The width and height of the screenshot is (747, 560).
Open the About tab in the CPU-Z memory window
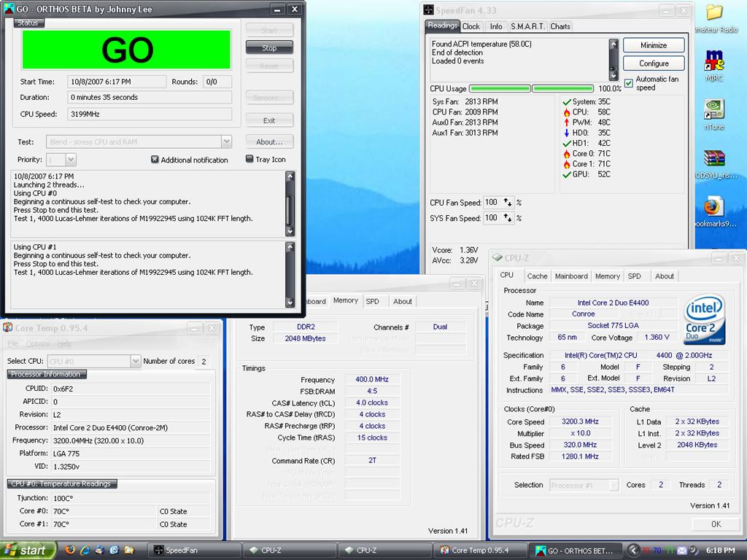click(402, 301)
